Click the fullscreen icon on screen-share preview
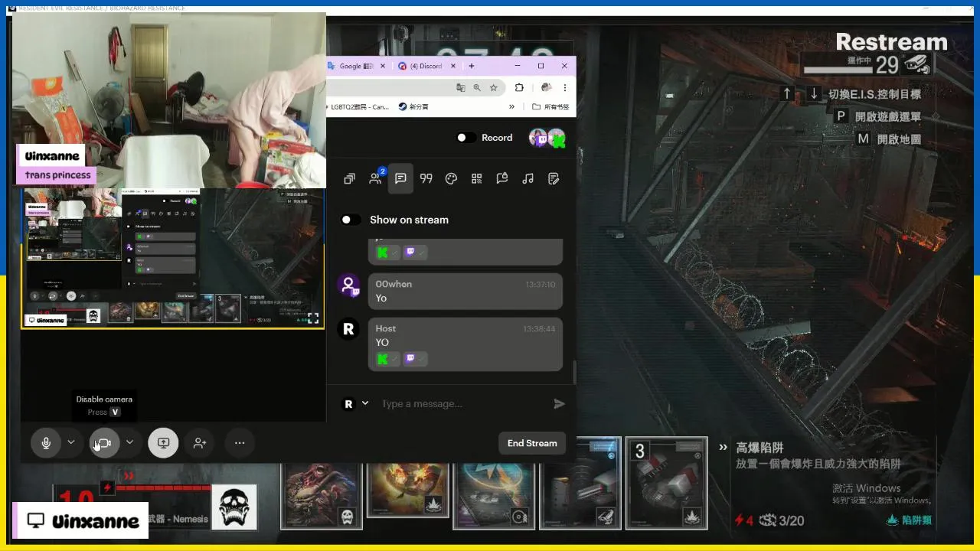Viewport: 980px width, 551px height. pyautogui.click(x=313, y=318)
